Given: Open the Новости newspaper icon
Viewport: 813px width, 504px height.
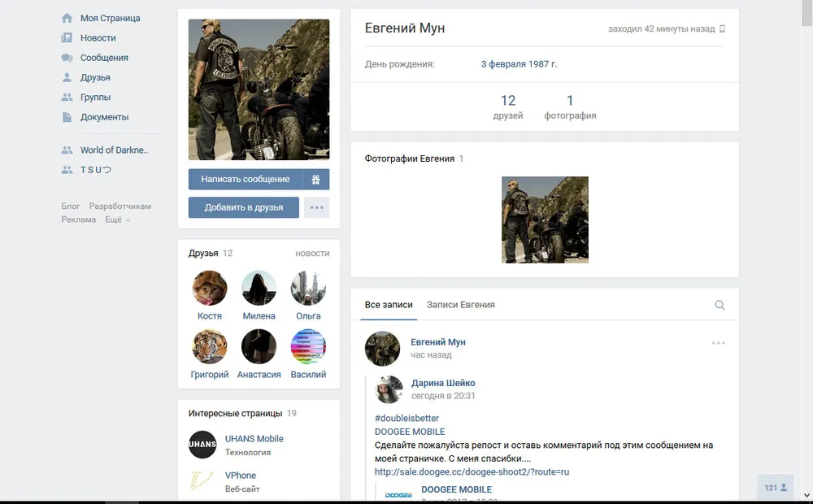Looking at the screenshot, I should coord(67,38).
